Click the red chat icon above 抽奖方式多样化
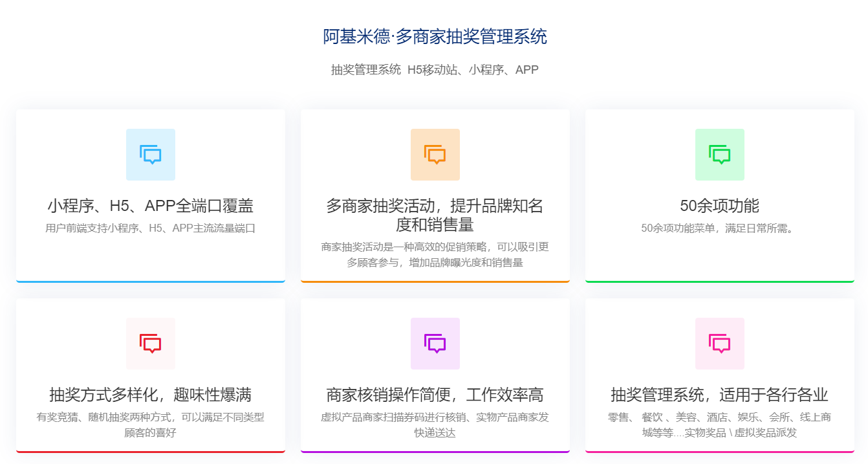Viewport: 868px width, 464px height. coord(151,344)
